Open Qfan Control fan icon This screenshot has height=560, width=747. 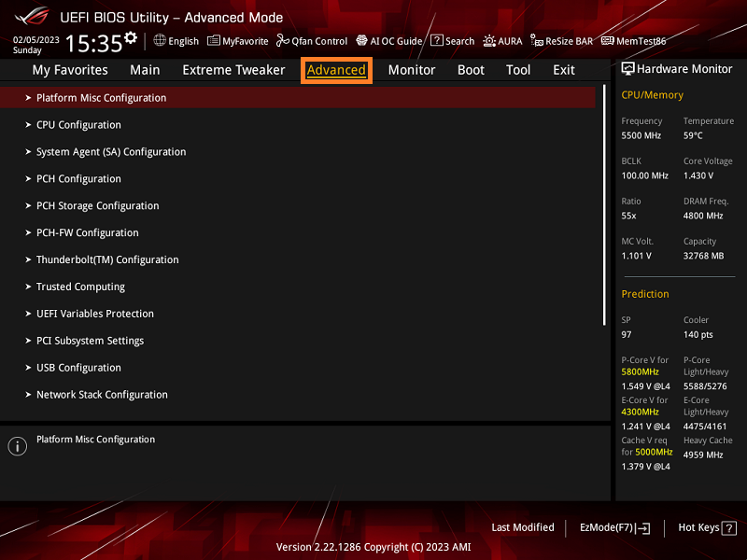(x=283, y=40)
